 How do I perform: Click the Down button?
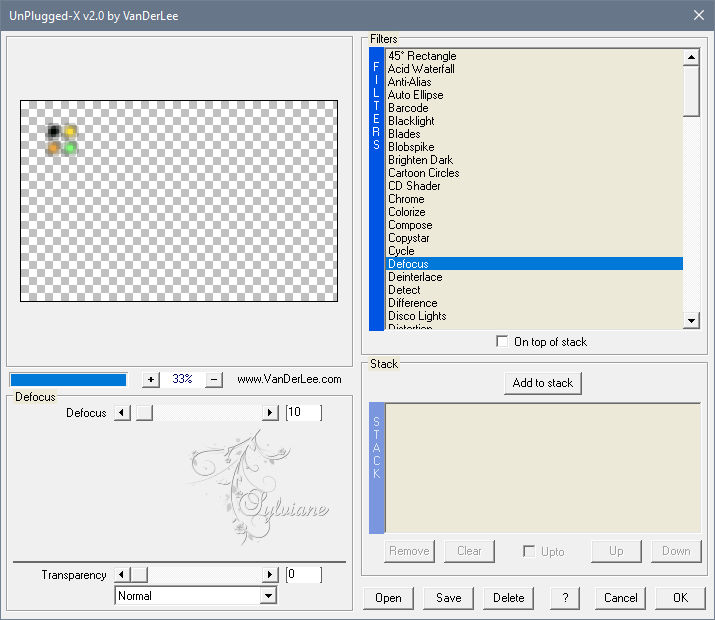pos(676,551)
